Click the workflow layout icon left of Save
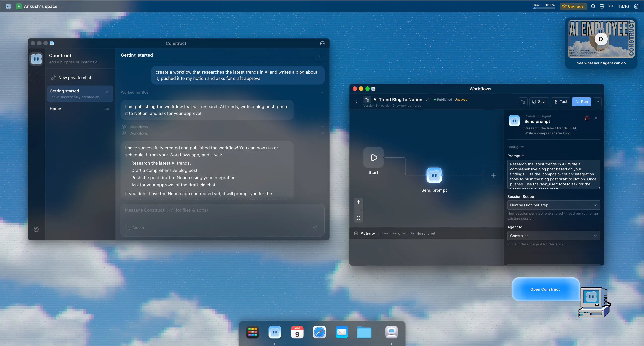Screen dimensions: 644x346 523,102
